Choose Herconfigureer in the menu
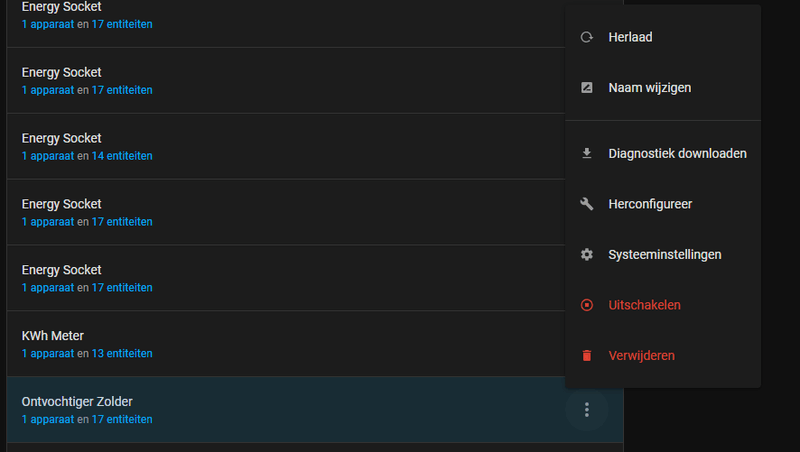800x452 pixels. click(x=650, y=204)
